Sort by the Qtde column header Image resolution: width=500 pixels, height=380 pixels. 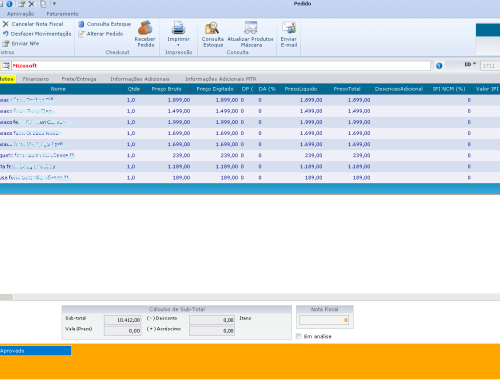point(134,89)
